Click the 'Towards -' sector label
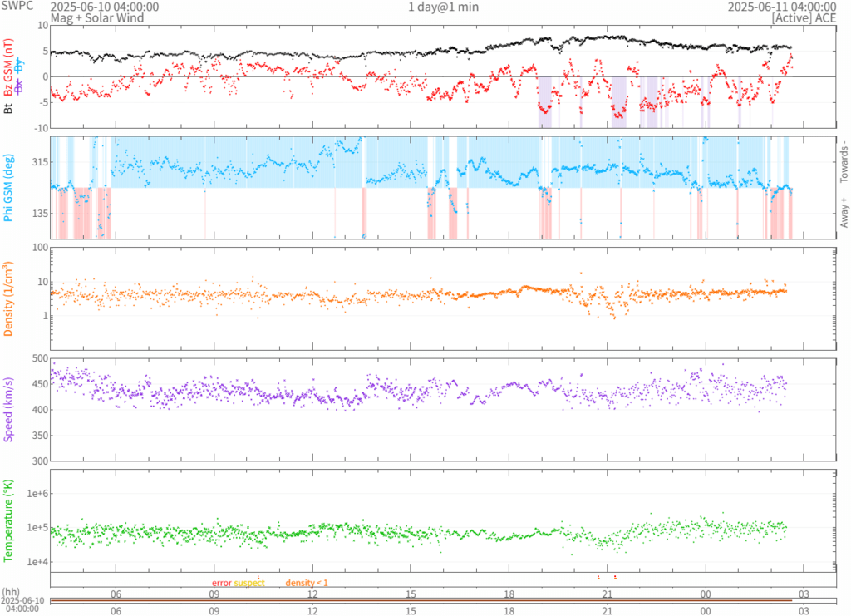851x616 pixels. (844, 164)
